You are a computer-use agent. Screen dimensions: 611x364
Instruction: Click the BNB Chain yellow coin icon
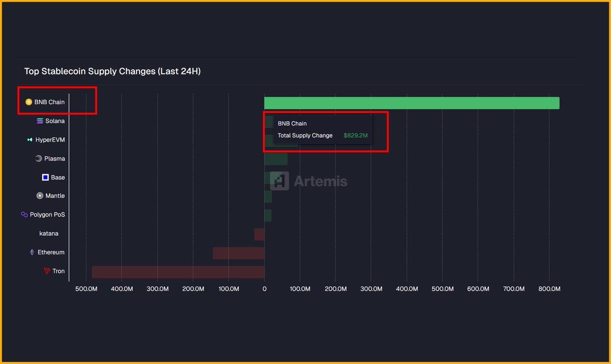coord(29,102)
